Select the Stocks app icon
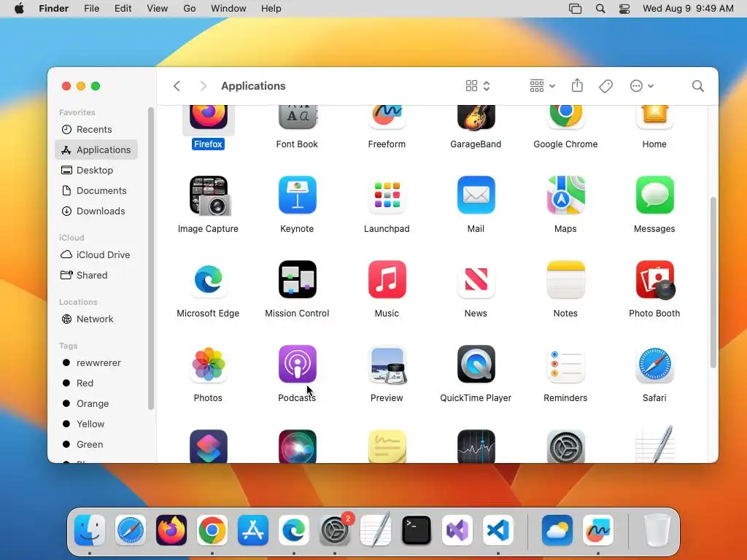747x560 pixels. pyautogui.click(x=476, y=446)
